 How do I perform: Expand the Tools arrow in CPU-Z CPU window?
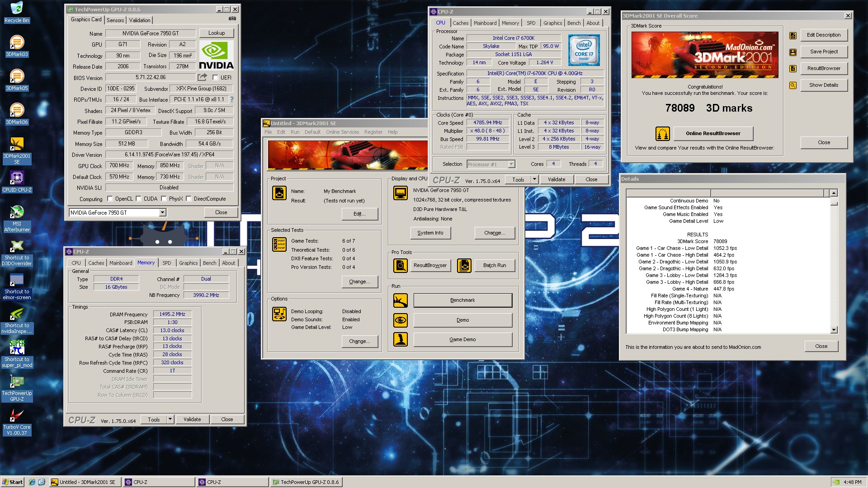point(534,179)
